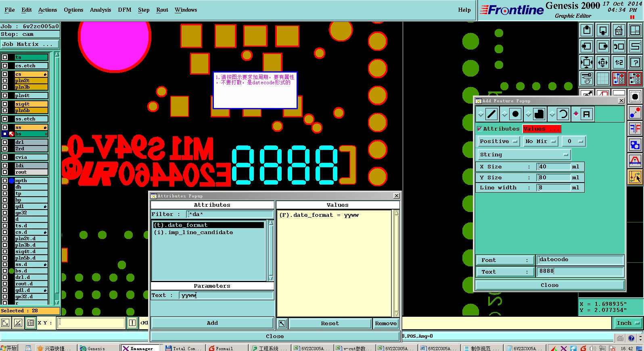The image size is (644, 351).
Task: Toggle visibility box of the drl layer
Action: click(5, 142)
